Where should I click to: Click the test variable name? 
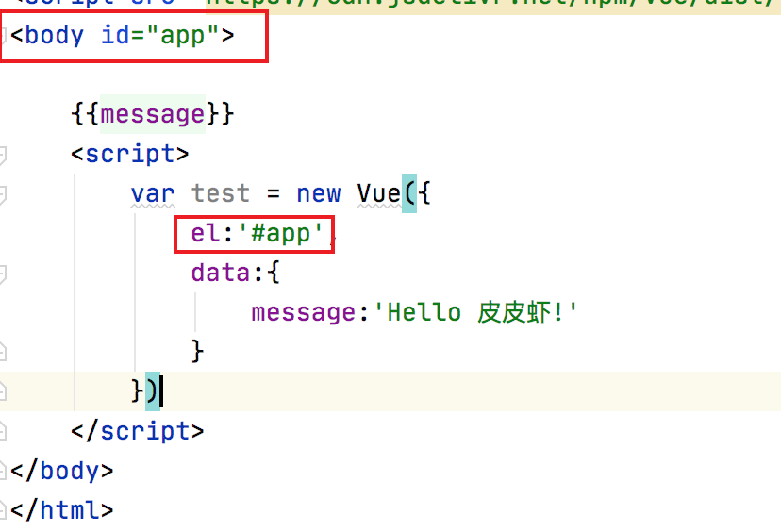(x=221, y=193)
